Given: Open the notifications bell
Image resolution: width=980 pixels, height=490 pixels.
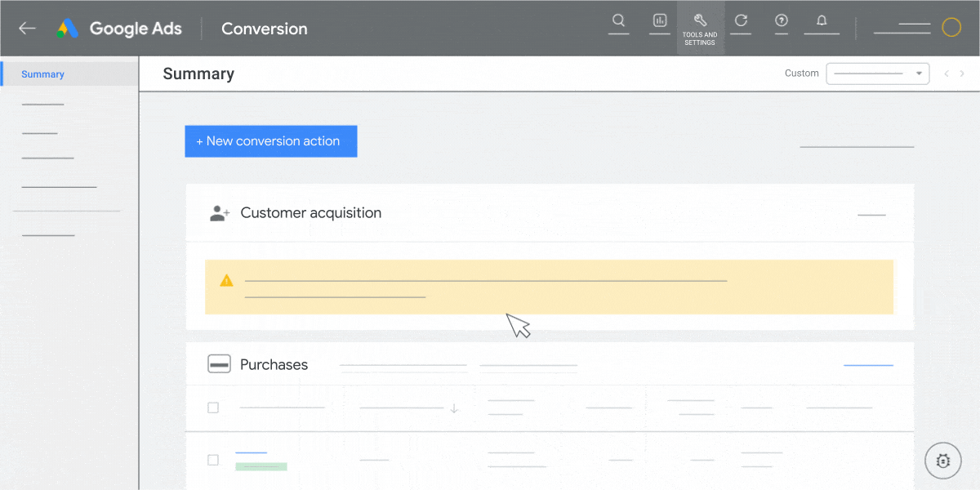Looking at the screenshot, I should pos(822,21).
